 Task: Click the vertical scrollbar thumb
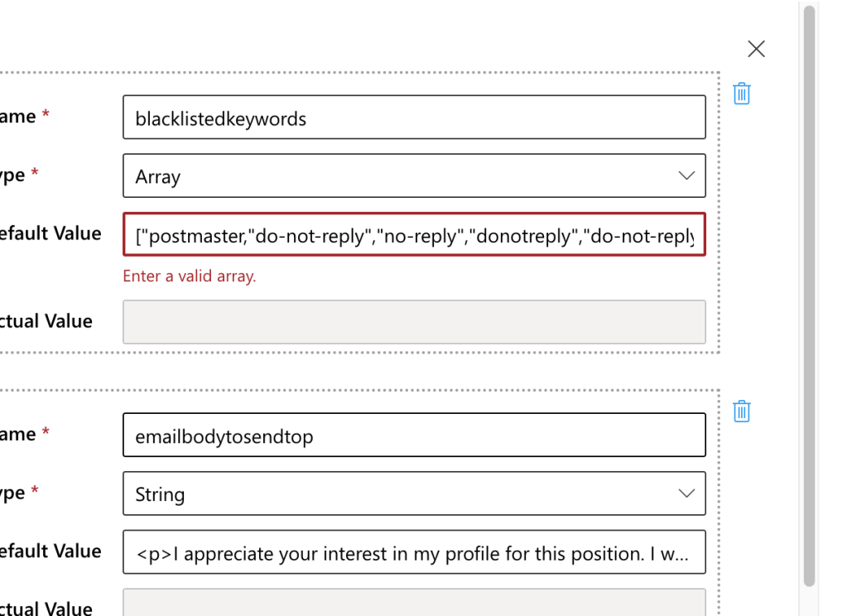point(809,296)
